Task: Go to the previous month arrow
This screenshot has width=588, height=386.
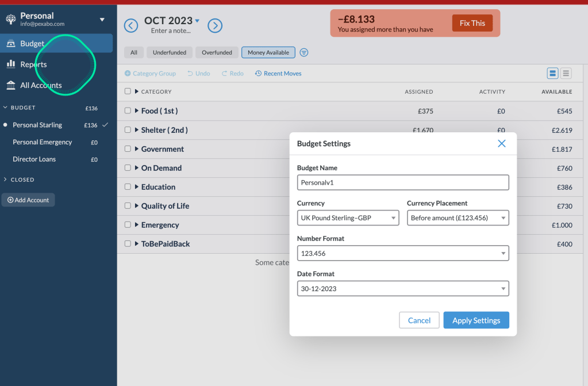Action: click(131, 25)
